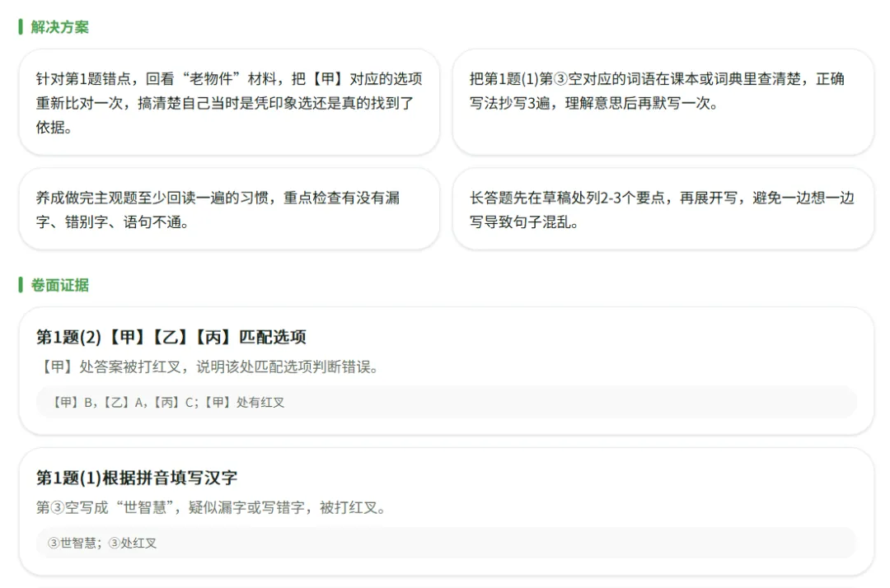The width and height of the screenshot is (890, 588).
Task: Click evidence line ③世智慧;③处红叉
Action: pyautogui.click(x=446, y=544)
